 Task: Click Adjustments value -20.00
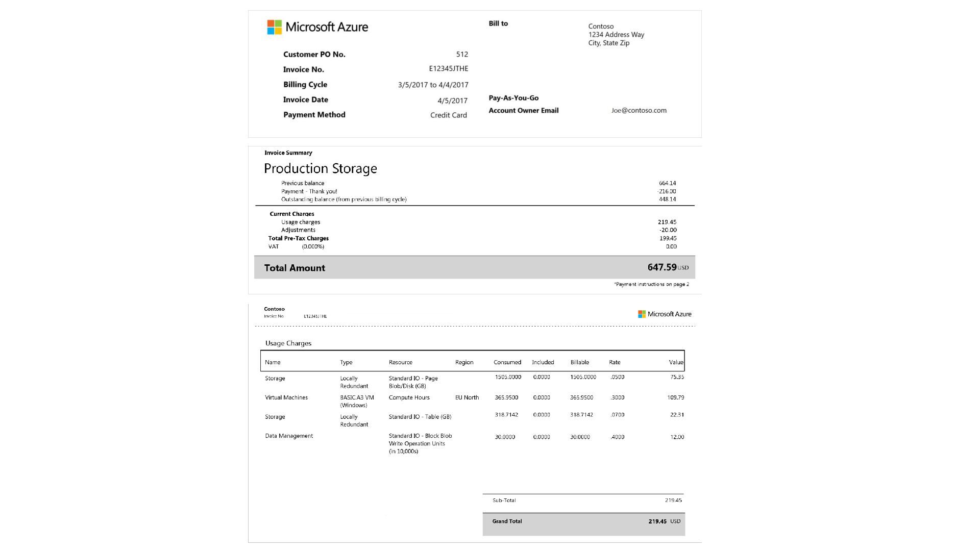click(668, 230)
